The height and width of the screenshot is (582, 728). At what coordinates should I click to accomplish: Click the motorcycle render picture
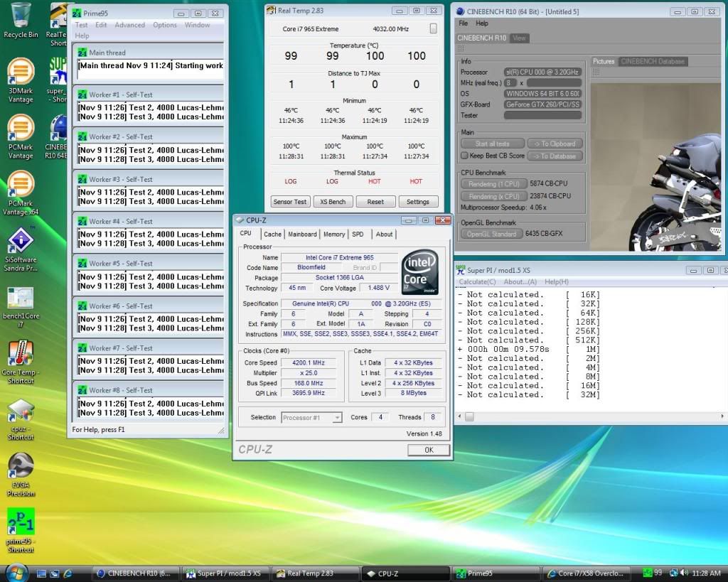point(656,166)
